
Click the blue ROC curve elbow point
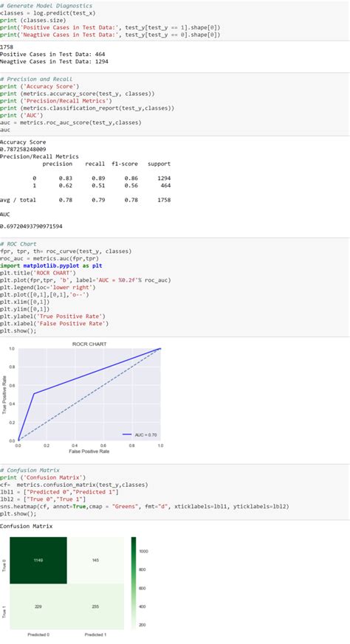coord(34,393)
